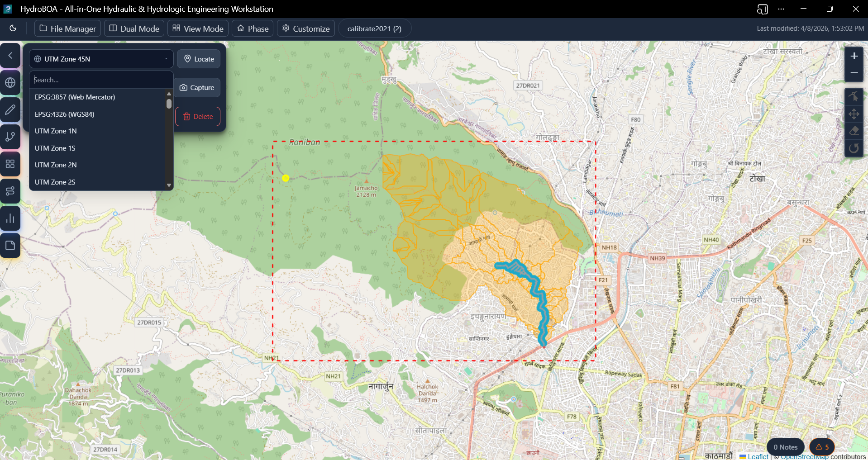The width and height of the screenshot is (868, 460).
Task: Switch to the calibrate2021 (2) tab
Action: (x=374, y=28)
